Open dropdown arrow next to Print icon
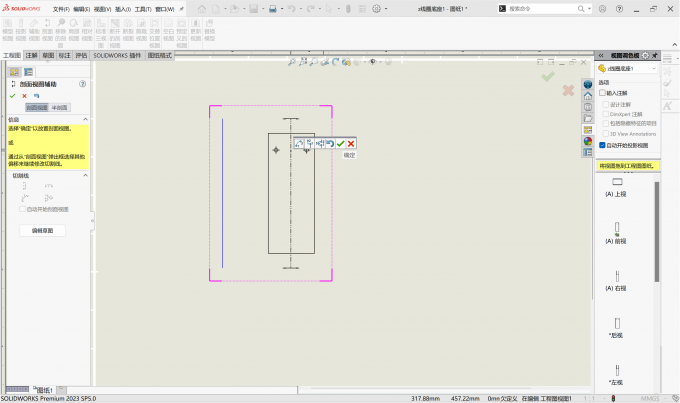The height and width of the screenshot is (403, 680). [x=282, y=9]
